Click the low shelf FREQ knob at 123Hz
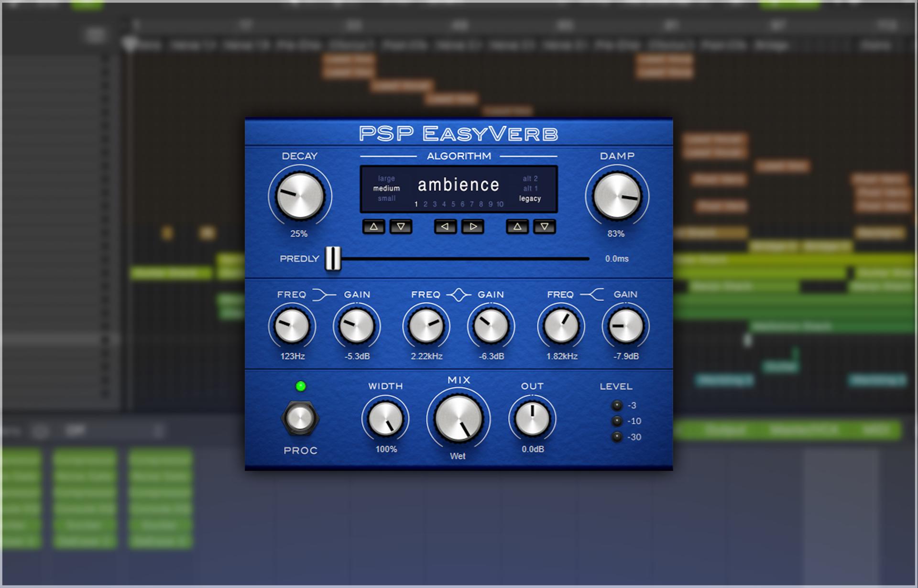This screenshot has width=918, height=588. tap(292, 326)
